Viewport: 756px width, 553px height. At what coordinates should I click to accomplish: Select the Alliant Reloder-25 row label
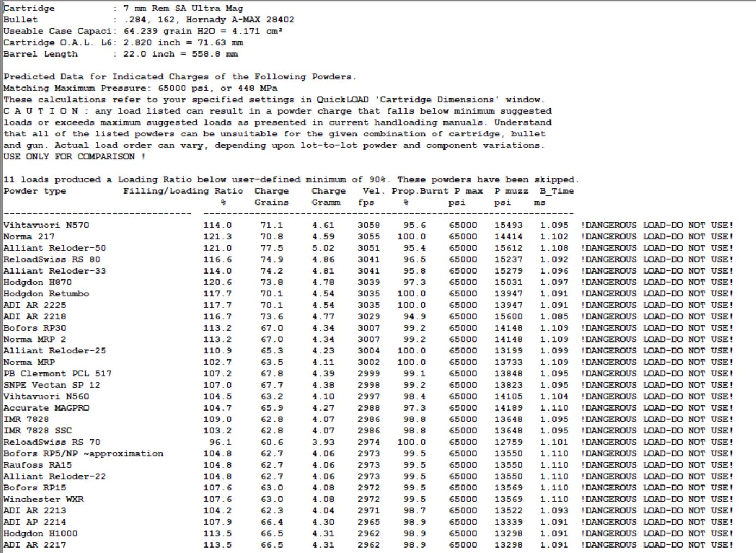coord(55,351)
